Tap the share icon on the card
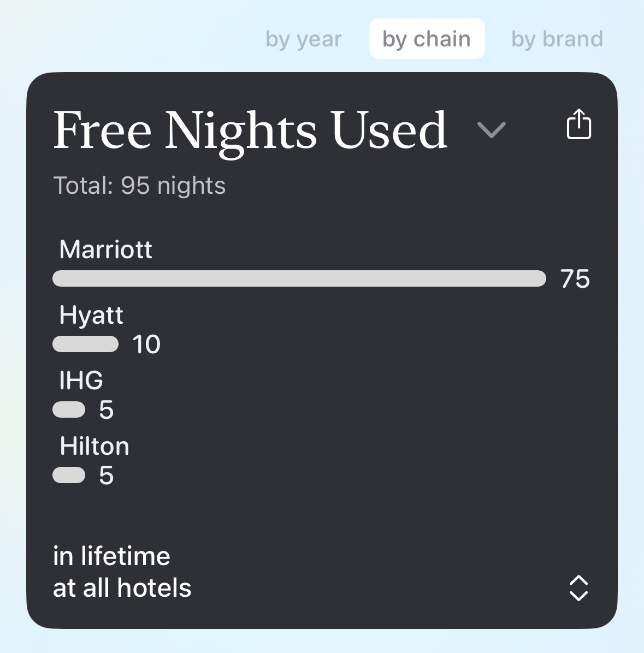The image size is (644, 653). 578,124
